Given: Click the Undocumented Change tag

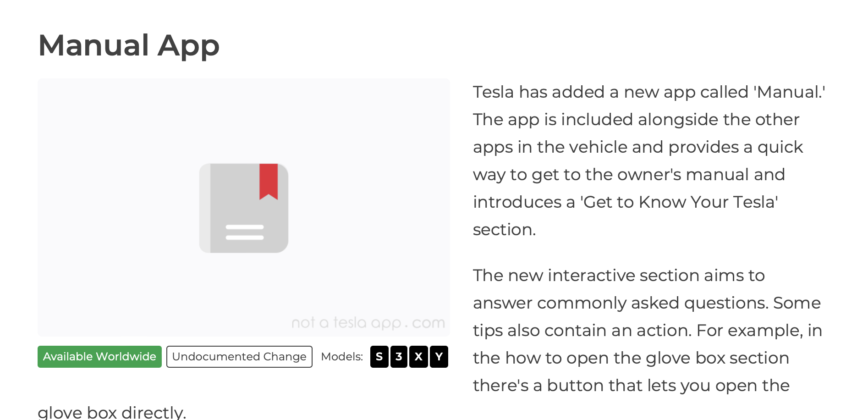Looking at the screenshot, I should (x=239, y=357).
